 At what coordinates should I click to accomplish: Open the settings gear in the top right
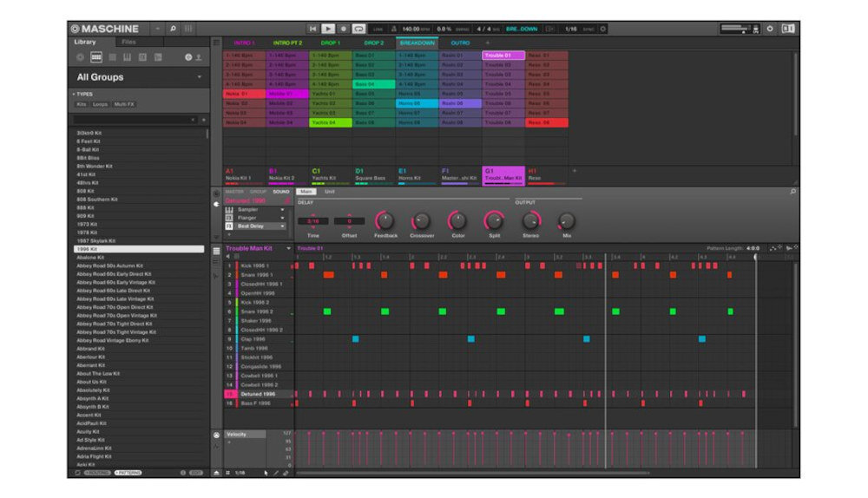(x=769, y=29)
